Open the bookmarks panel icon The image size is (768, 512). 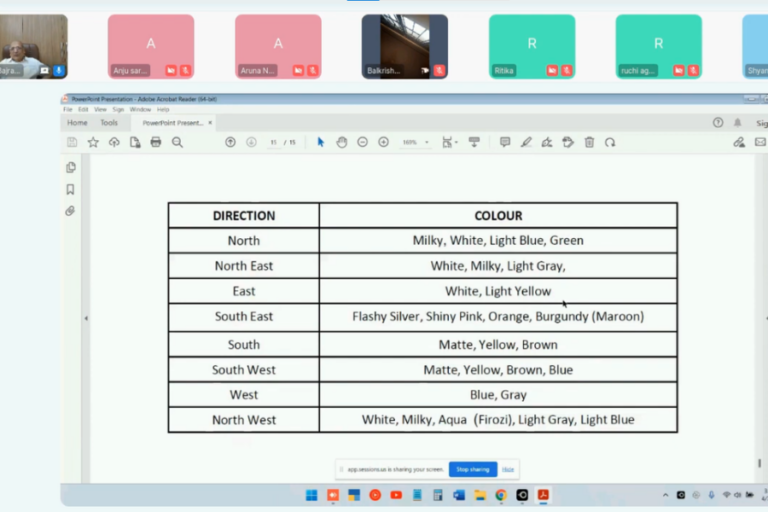[71, 189]
